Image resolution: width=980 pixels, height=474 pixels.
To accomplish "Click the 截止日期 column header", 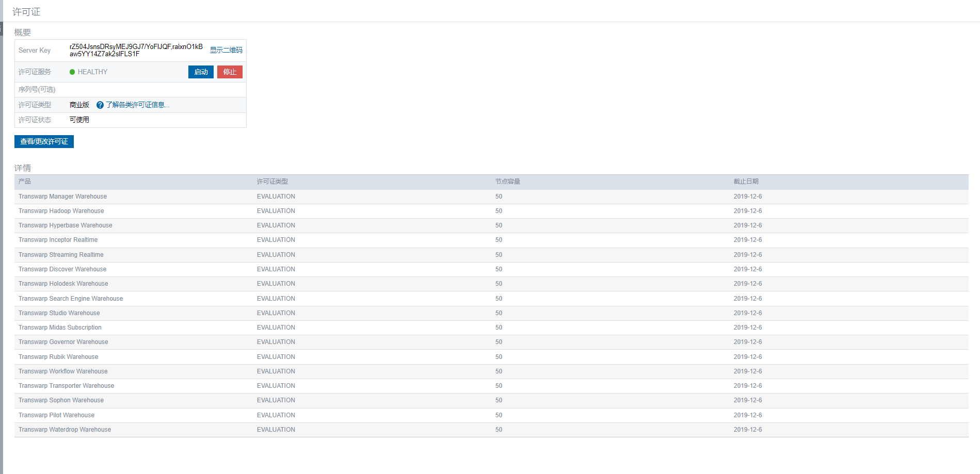I will pyautogui.click(x=746, y=182).
